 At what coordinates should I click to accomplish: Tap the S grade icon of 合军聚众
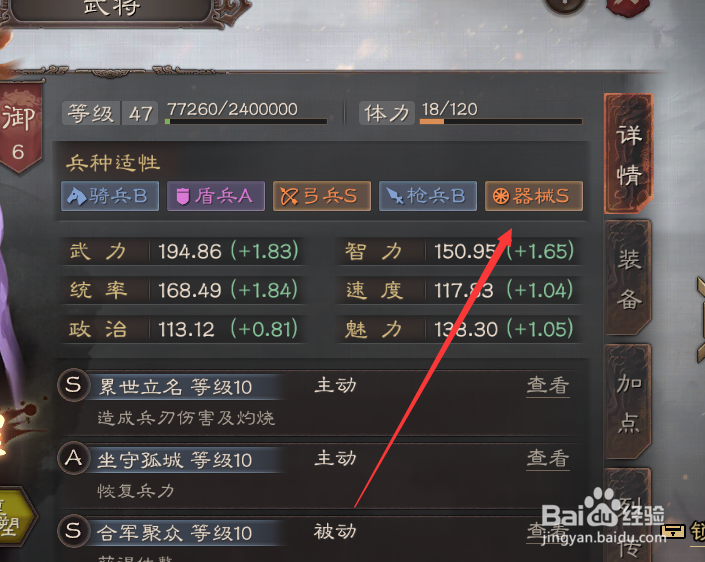pyautogui.click(x=73, y=531)
